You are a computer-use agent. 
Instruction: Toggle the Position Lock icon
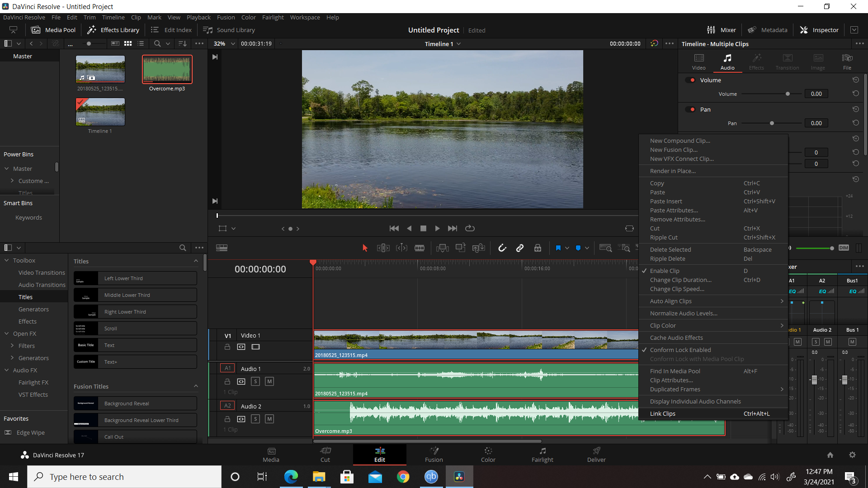pyautogui.click(x=538, y=248)
